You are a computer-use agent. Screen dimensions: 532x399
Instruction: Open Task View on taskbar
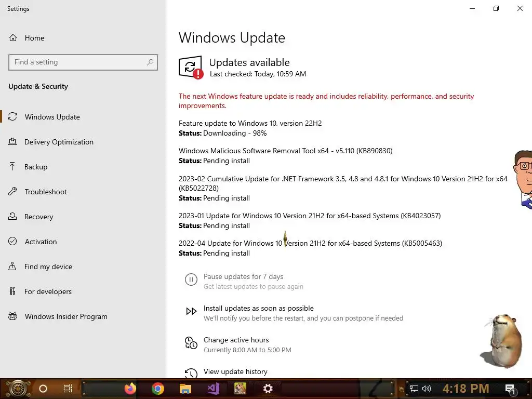coord(68,389)
